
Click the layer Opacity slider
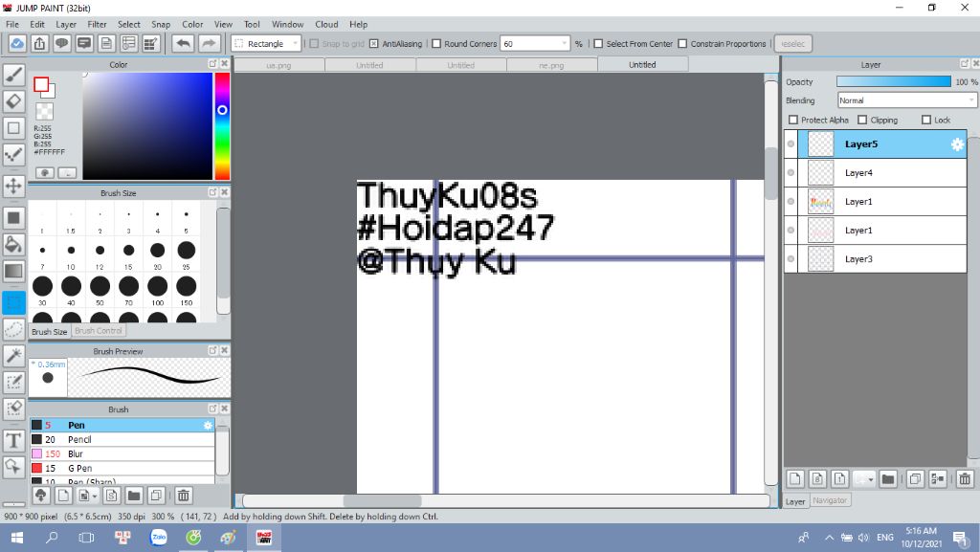point(894,82)
